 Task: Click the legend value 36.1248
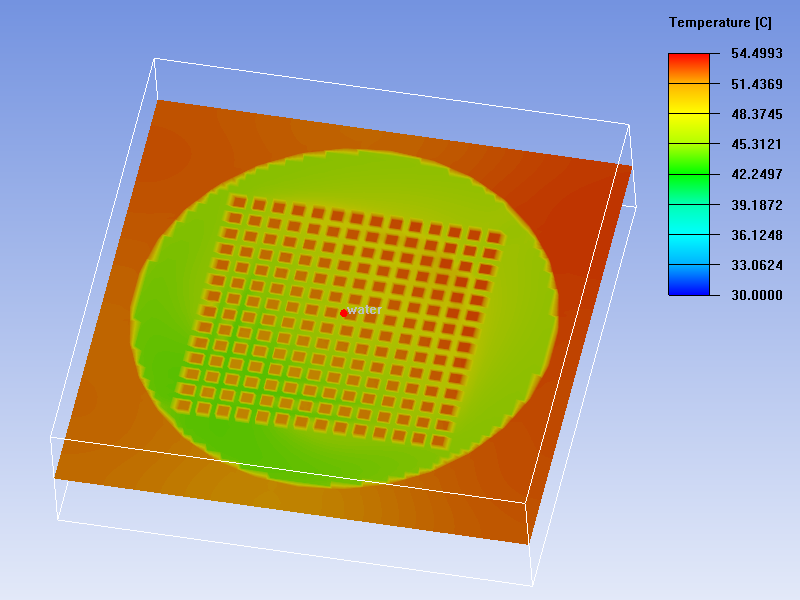point(757,235)
